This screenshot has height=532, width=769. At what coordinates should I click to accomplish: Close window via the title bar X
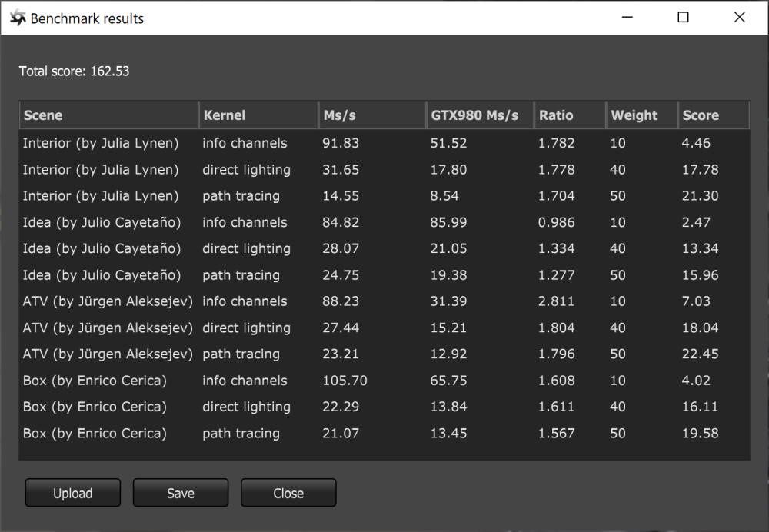[740, 17]
